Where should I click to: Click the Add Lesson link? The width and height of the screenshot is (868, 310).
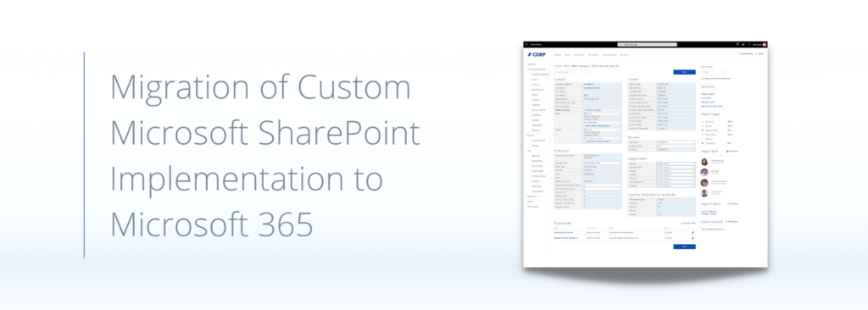click(x=731, y=221)
